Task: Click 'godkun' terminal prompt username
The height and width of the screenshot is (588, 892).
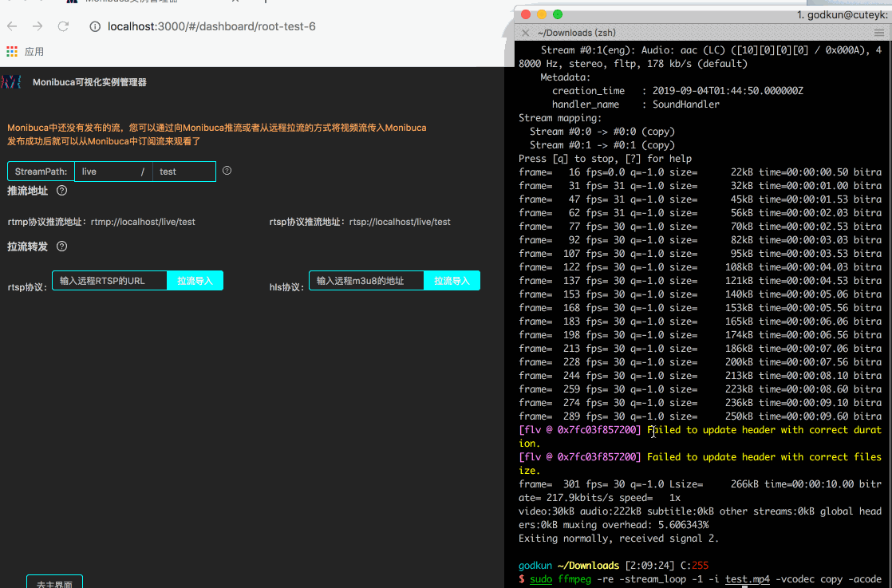Action: coord(535,566)
